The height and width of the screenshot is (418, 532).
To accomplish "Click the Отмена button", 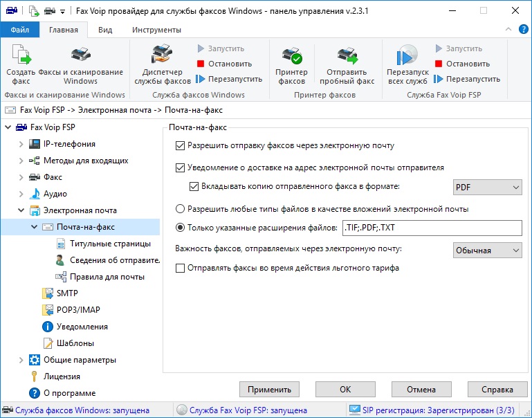I will (x=421, y=389).
